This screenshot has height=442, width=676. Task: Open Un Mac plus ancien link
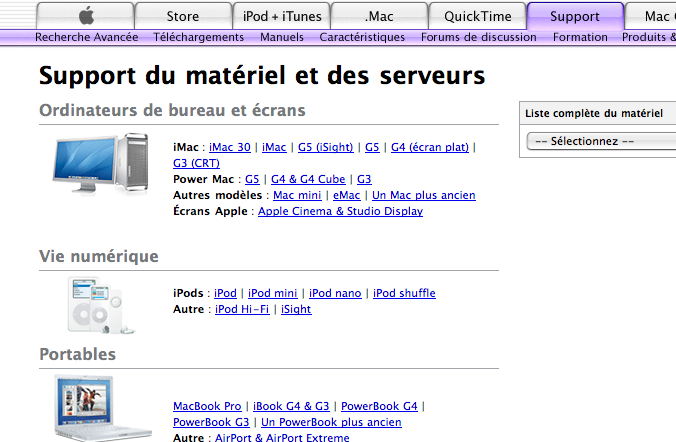pyautogui.click(x=424, y=195)
